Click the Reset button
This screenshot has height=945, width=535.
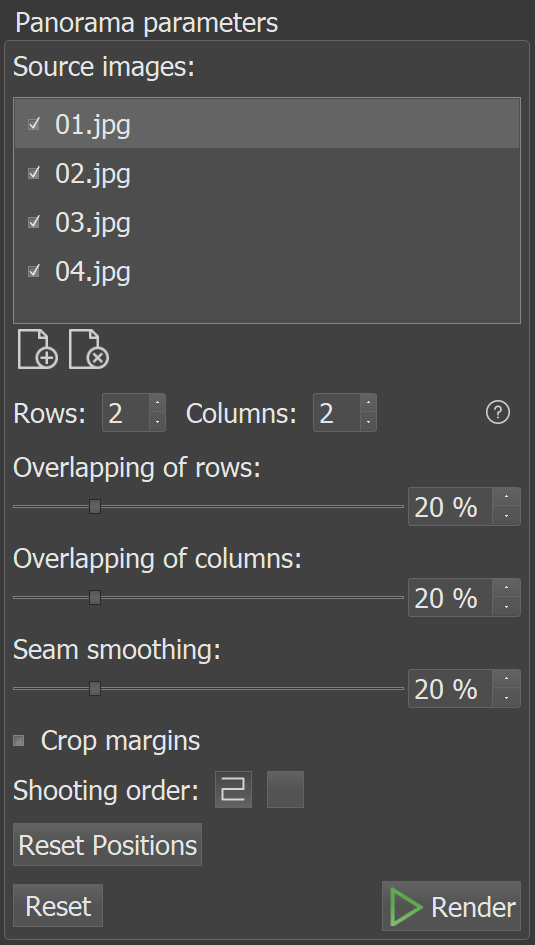58,906
